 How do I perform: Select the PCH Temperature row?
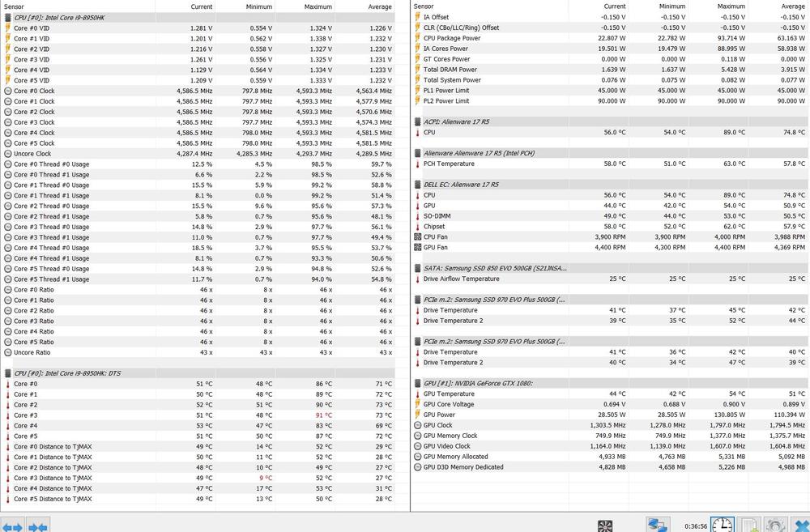(x=449, y=164)
